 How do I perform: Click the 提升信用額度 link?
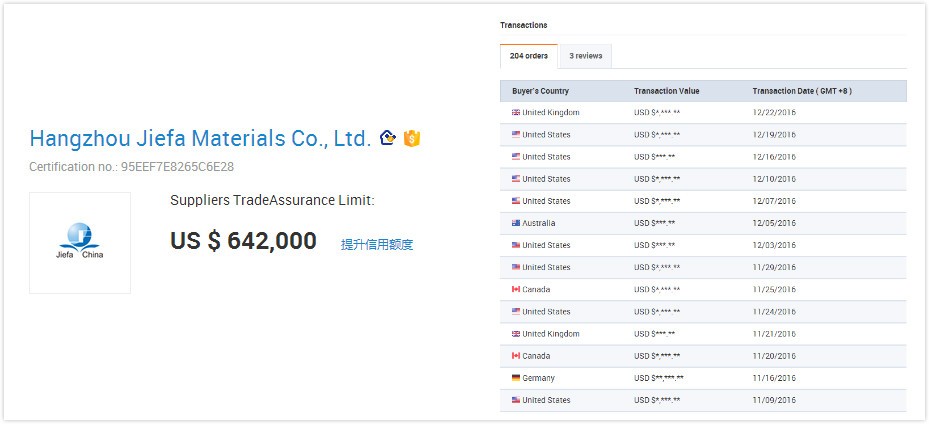(x=377, y=245)
